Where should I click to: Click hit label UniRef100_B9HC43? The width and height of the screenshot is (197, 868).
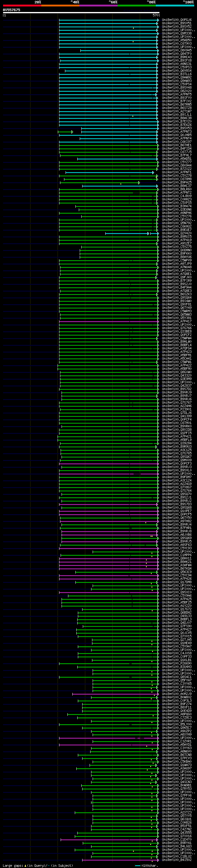177,57
